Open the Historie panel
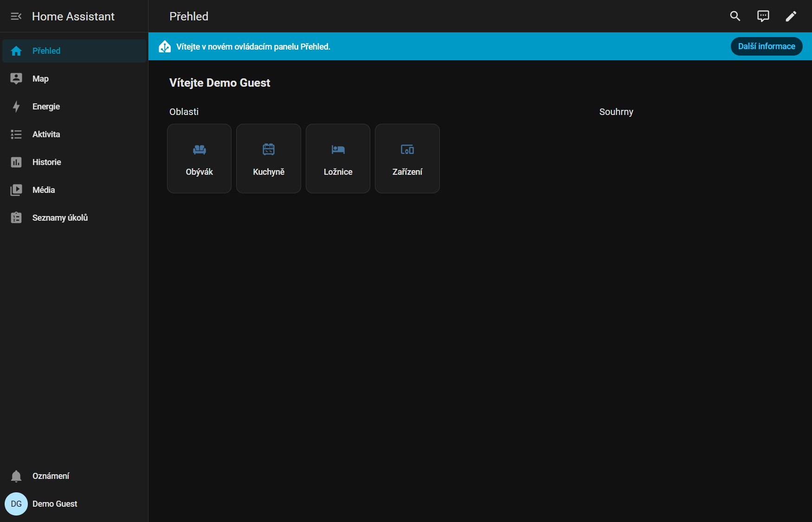Image resolution: width=812 pixels, height=522 pixels. tap(74, 162)
